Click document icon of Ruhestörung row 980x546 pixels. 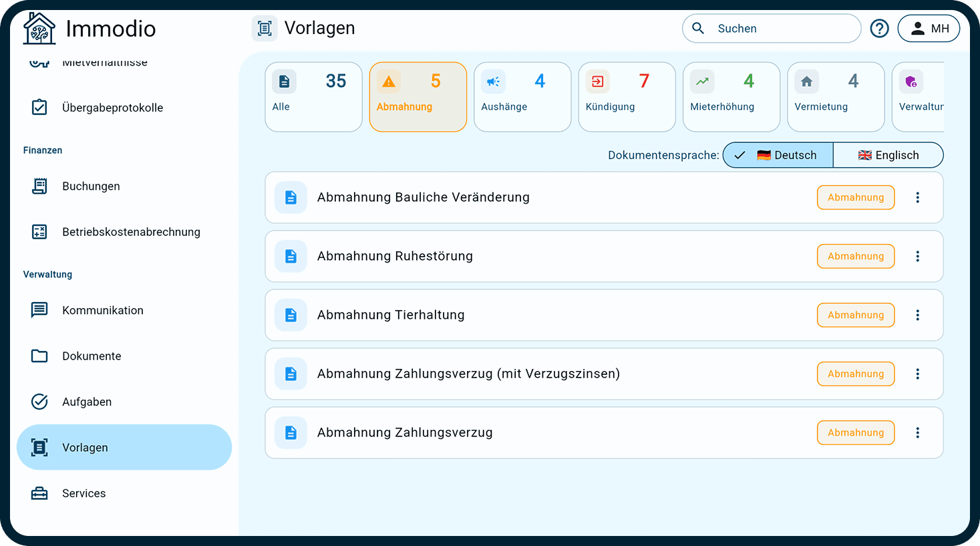(x=291, y=257)
